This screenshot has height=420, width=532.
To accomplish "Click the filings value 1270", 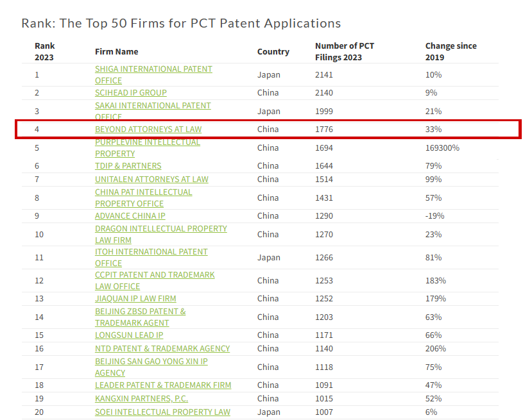I will 324,235.
